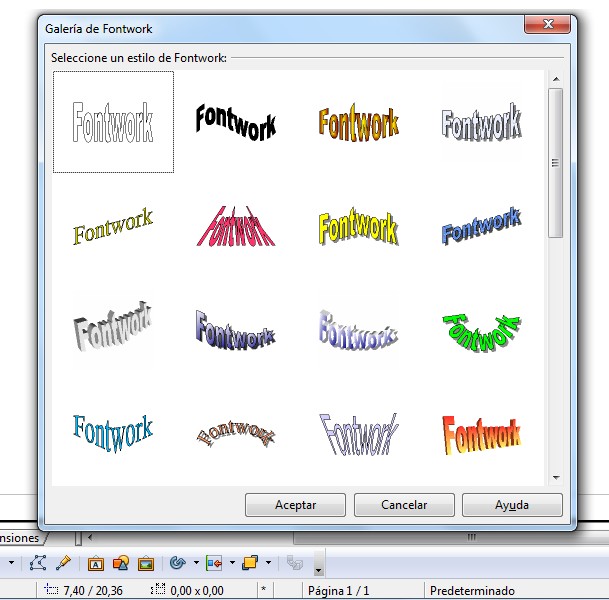The image size is (609, 600).
Task: Expand the Arrange dropdown arrow
Action: tap(268, 562)
